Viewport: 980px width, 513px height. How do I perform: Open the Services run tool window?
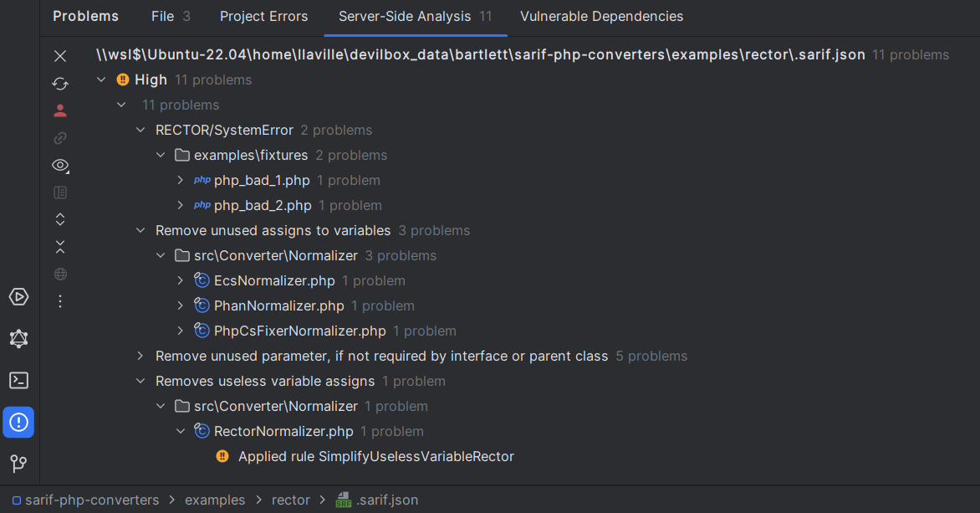pyautogui.click(x=18, y=296)
